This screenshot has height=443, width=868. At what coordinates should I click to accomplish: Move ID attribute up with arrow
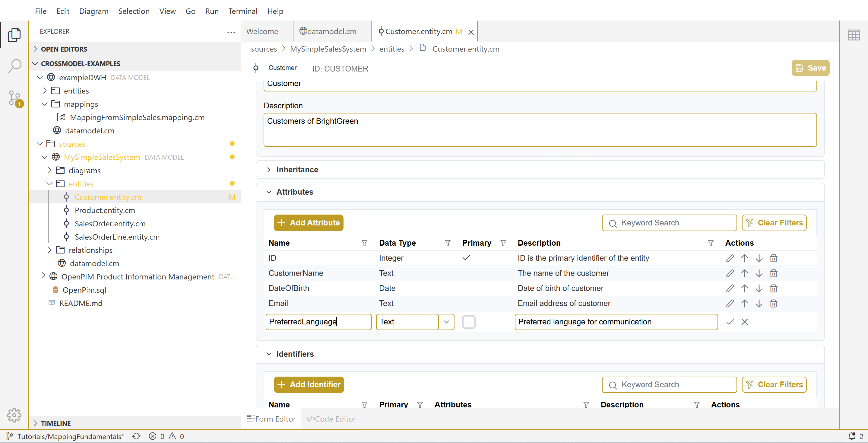[744, 258]
